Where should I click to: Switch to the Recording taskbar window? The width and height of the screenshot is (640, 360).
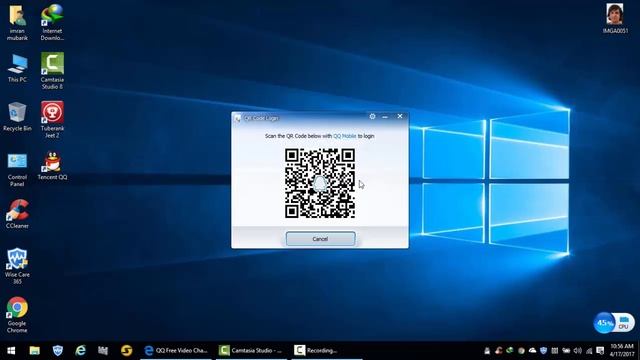click(x=327, y=351)
